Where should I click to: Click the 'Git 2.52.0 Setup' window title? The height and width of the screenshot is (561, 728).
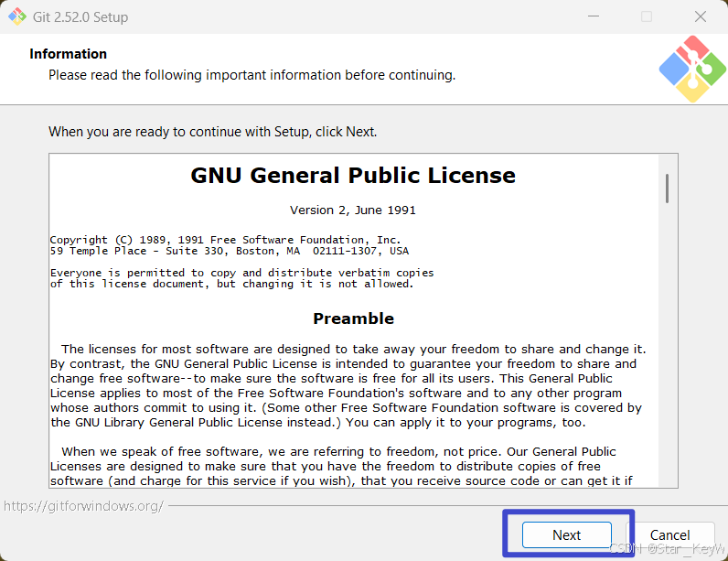(80, 17)
